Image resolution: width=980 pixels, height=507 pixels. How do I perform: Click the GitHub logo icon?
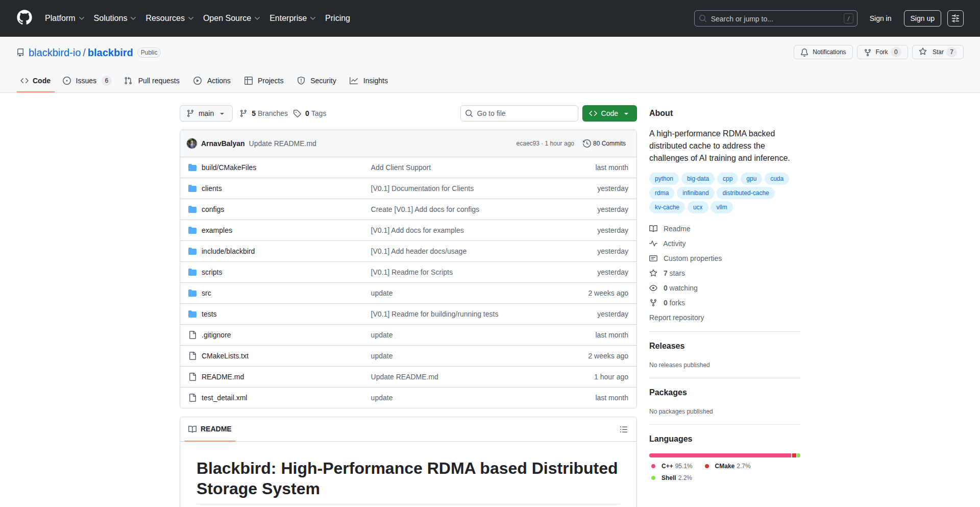[24, 18]
